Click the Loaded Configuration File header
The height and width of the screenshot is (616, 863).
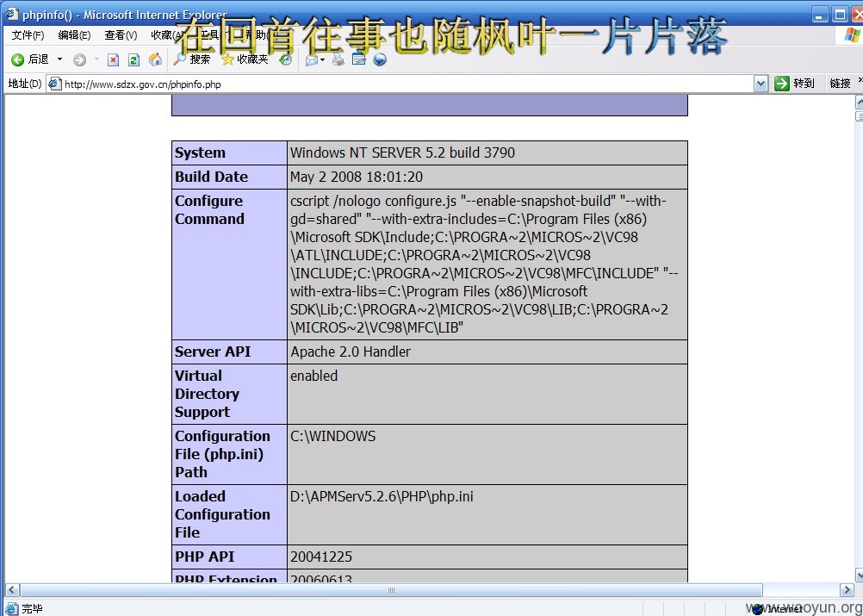coord(229,514)
